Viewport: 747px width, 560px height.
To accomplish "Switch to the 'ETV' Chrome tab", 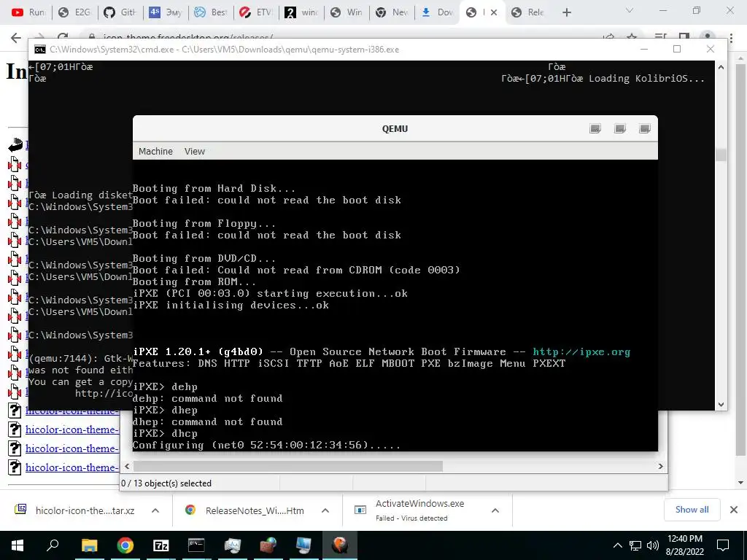I will point(256,12).
